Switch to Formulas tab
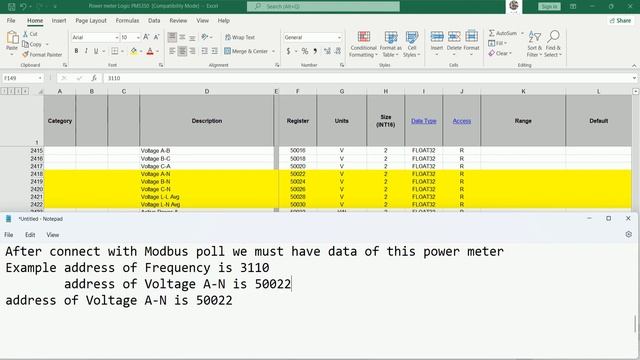Screen dimensions: 640x360 127,20
